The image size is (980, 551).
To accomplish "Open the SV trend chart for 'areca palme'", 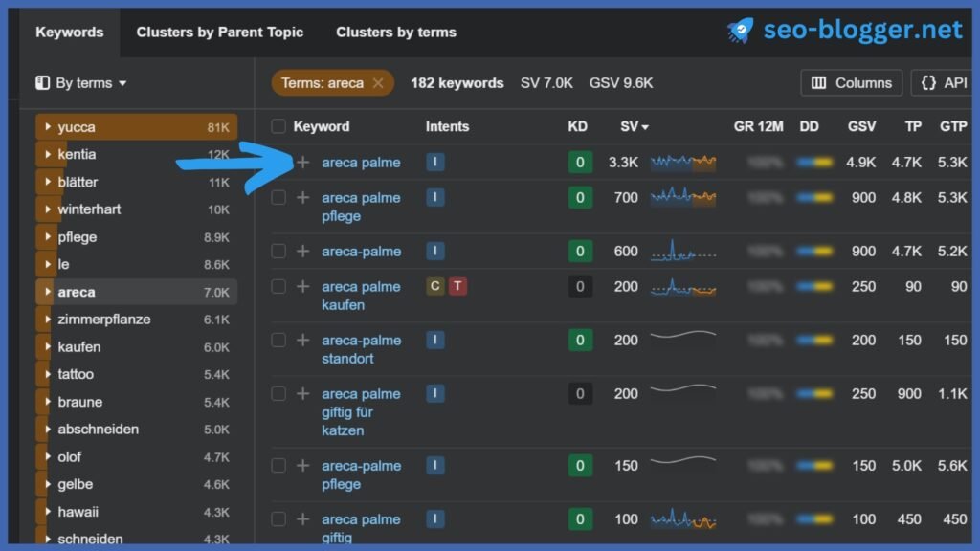I will 683,163.
